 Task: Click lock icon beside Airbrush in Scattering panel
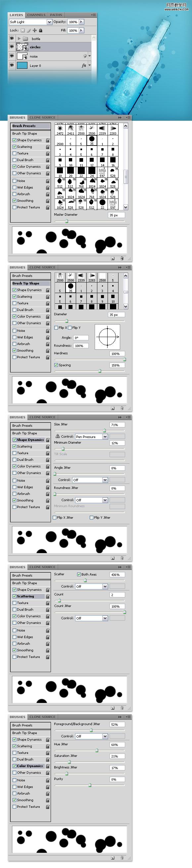point(48,644)
